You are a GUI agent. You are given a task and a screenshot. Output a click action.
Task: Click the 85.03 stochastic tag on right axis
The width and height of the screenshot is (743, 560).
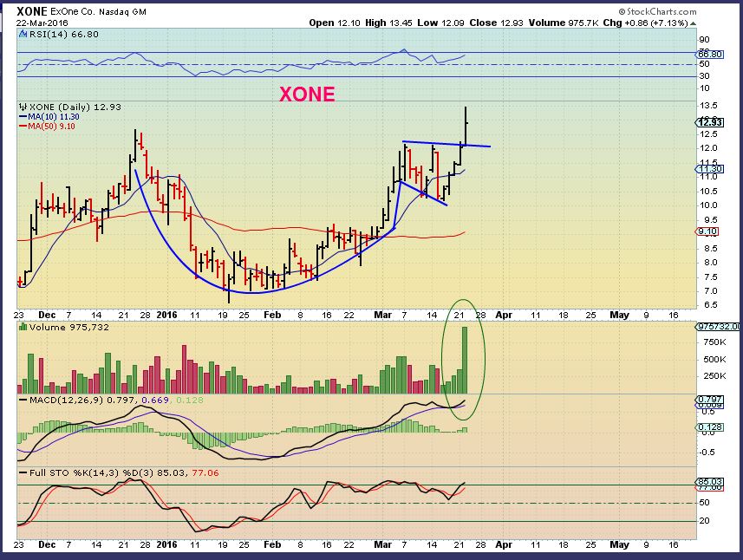pyautogui.click(x=710, y=481)
